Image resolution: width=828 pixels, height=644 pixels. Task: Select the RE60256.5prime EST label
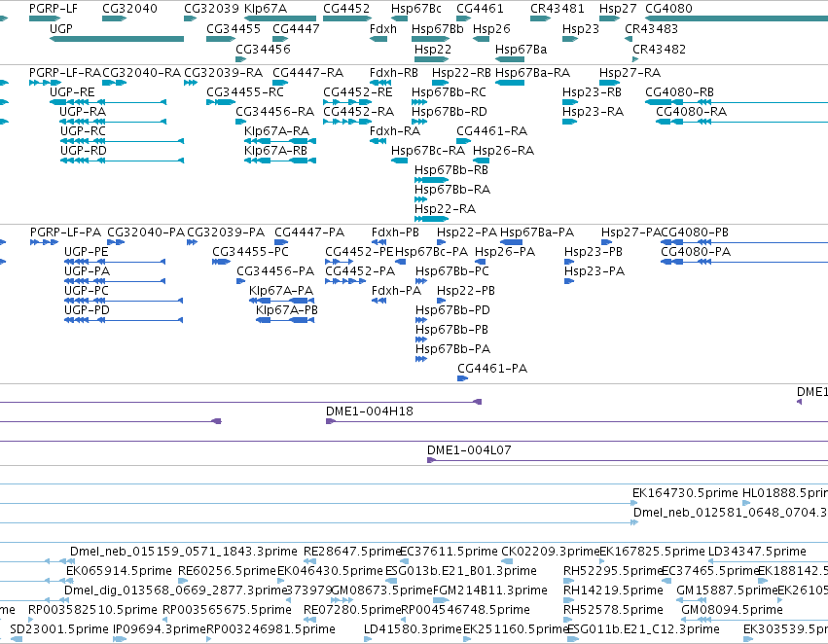pyautogui.click(x=228, y=571)
